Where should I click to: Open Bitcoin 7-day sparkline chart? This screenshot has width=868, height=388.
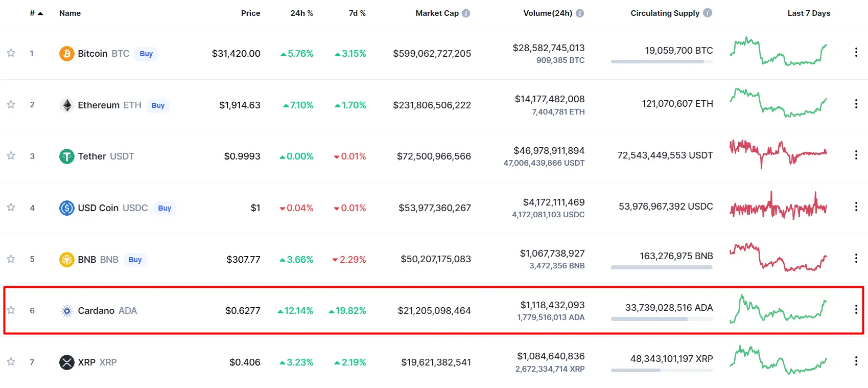pos(778,51)
